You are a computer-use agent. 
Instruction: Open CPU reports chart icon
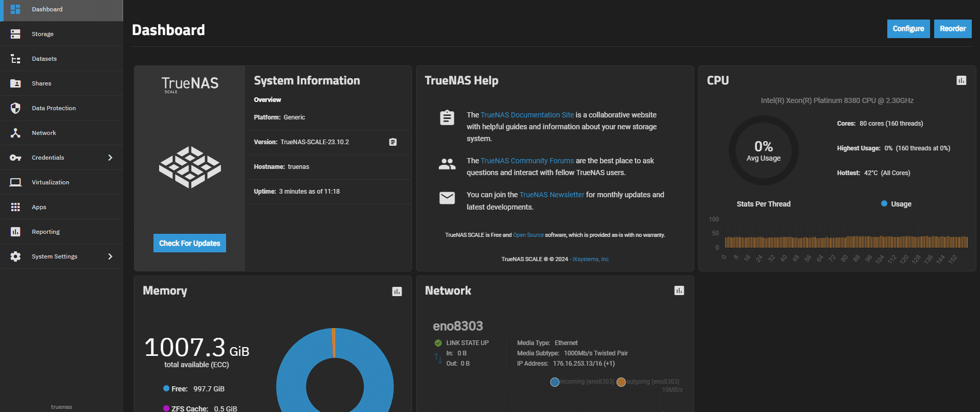pos(961,80)
